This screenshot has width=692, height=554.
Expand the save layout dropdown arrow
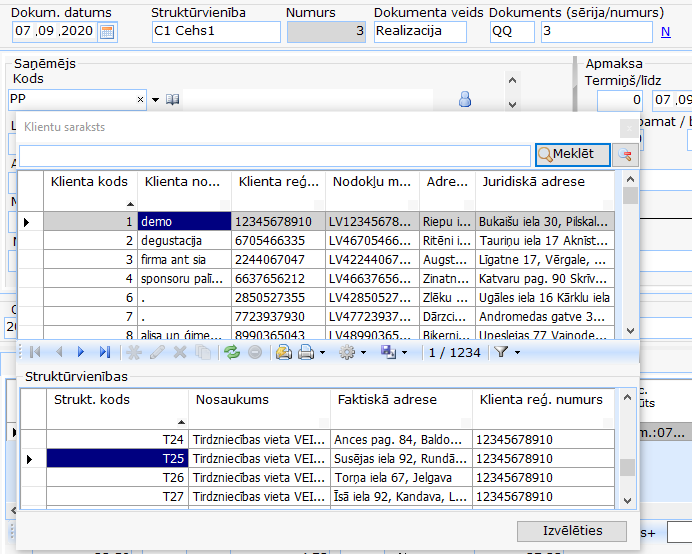[x=404, y=353]
